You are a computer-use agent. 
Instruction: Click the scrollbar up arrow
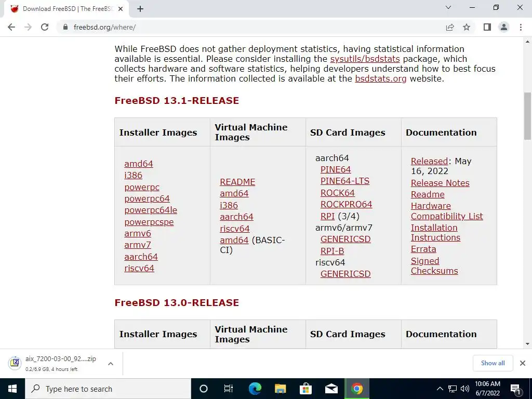point(527,42)
